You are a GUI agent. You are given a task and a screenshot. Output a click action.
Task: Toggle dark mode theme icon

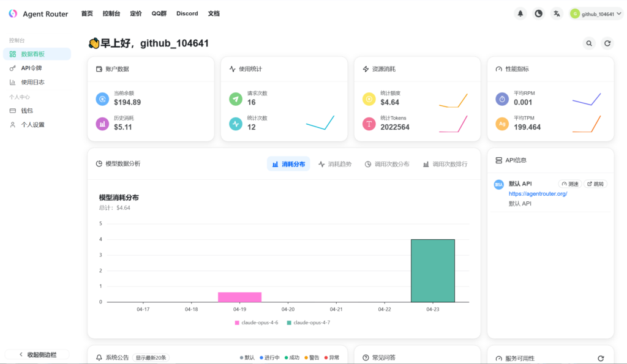pyautogui.click(x=538, y=13)
